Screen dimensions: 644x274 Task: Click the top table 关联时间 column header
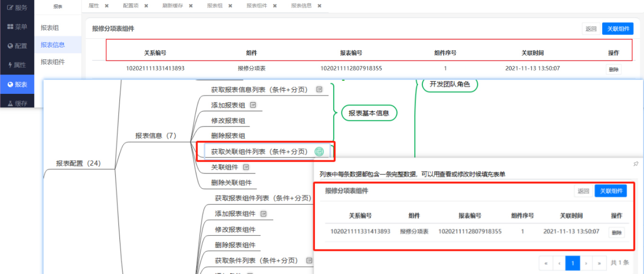coord(533,53)
